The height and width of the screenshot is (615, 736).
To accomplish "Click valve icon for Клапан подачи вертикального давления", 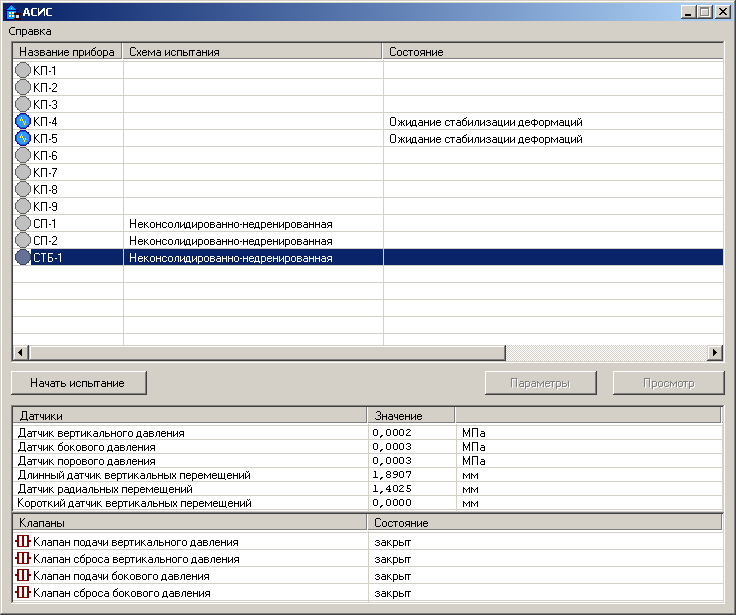I will point(23,542).
